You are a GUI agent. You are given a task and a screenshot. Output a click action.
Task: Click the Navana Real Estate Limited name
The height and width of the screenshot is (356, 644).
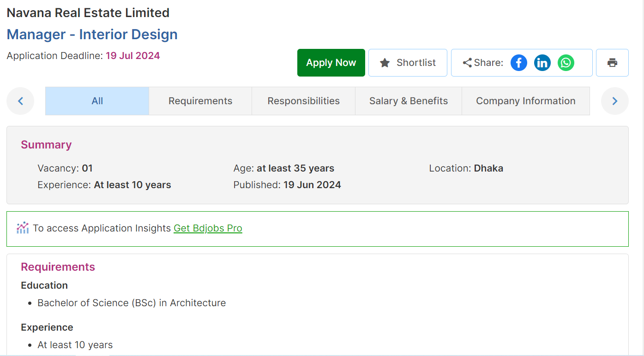tap(88, 13)
